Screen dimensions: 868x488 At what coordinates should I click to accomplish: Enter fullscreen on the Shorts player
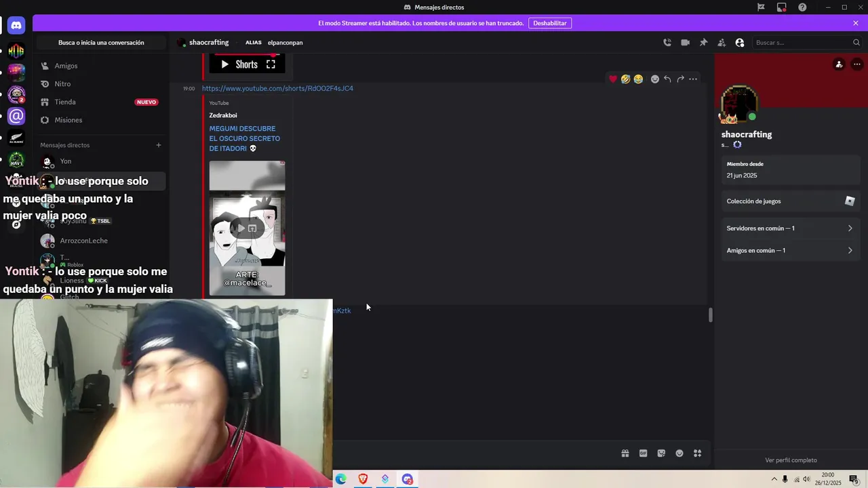[271, 64]
